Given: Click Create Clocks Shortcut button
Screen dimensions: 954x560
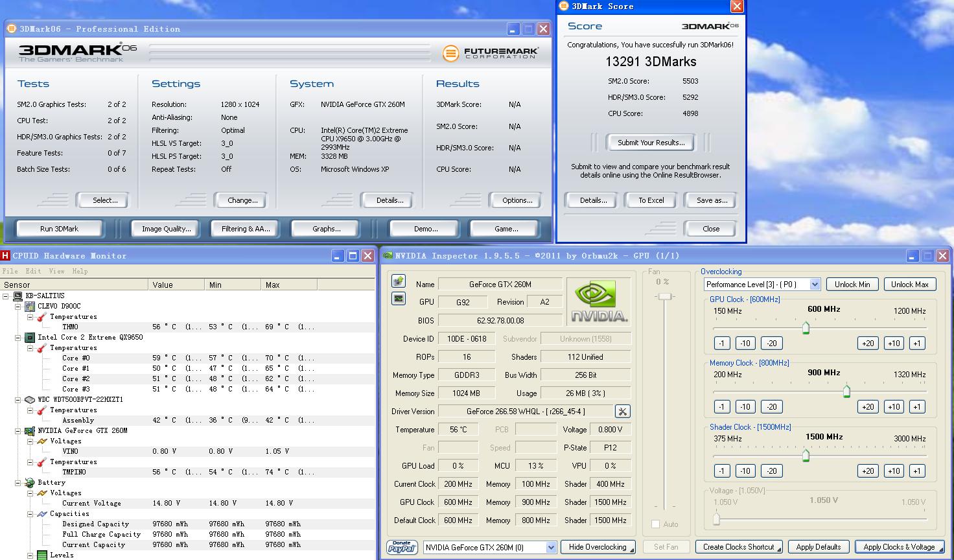Looking at the screenshot, I should click(739, 547).
